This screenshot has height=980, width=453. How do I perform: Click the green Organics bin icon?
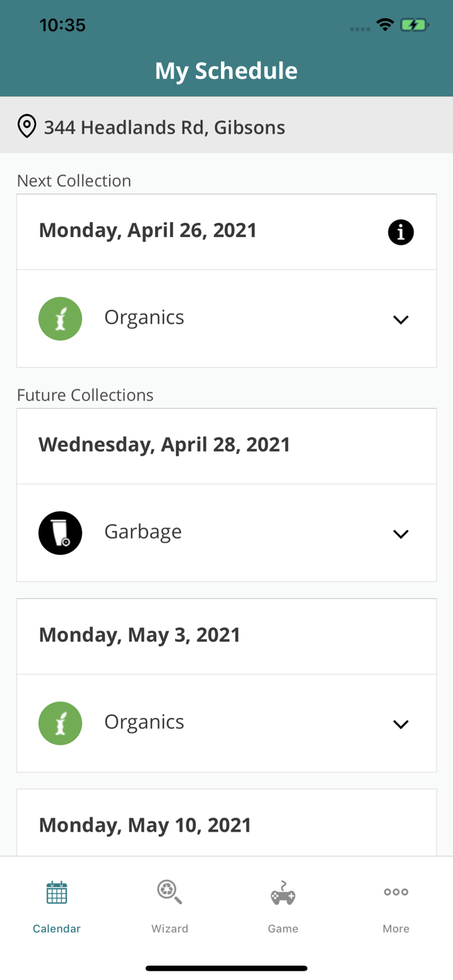[x=60, y=318]
